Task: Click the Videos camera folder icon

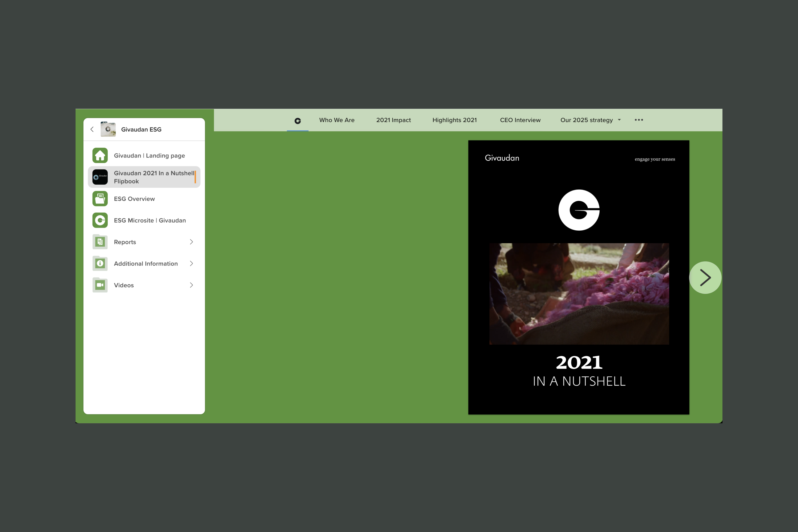Action: [x=100, y=285]
